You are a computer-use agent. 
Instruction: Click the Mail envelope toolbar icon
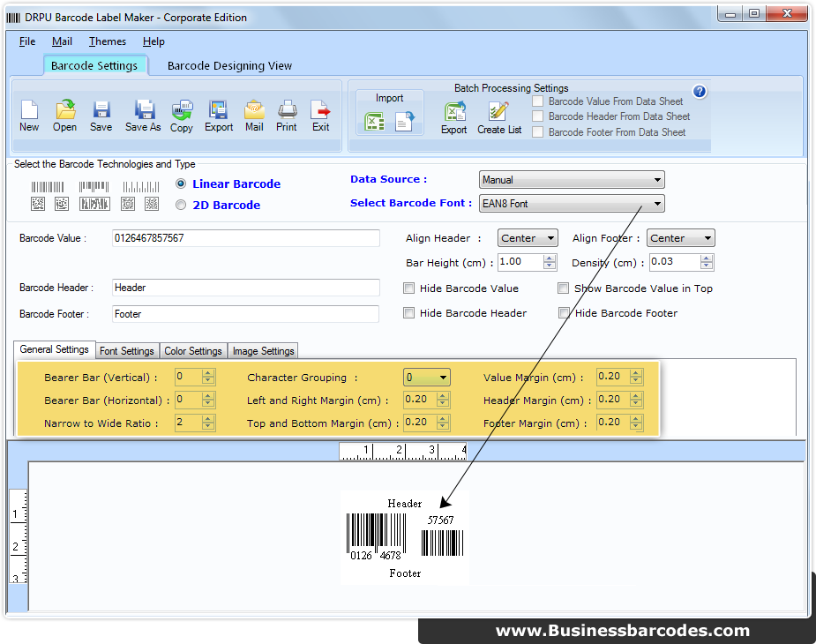[254, 110]
